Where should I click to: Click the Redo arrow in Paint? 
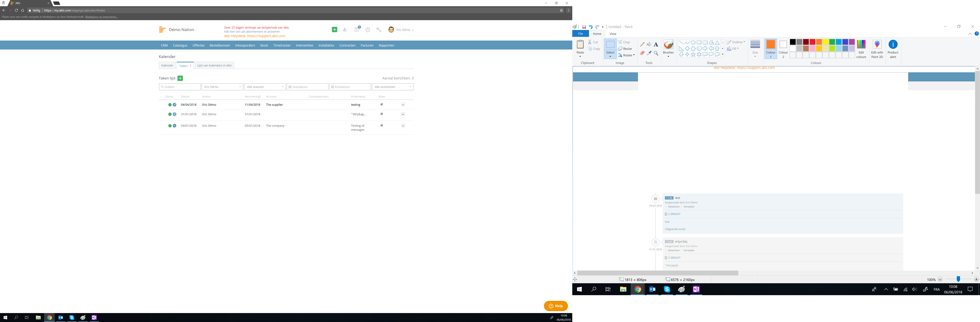click(597, 27)
